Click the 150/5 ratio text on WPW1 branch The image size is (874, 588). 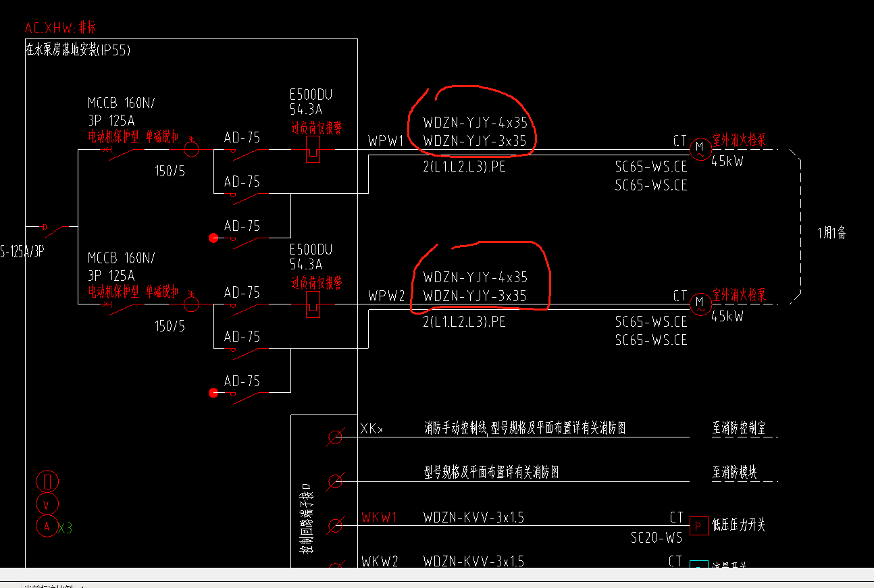[170, 171]
